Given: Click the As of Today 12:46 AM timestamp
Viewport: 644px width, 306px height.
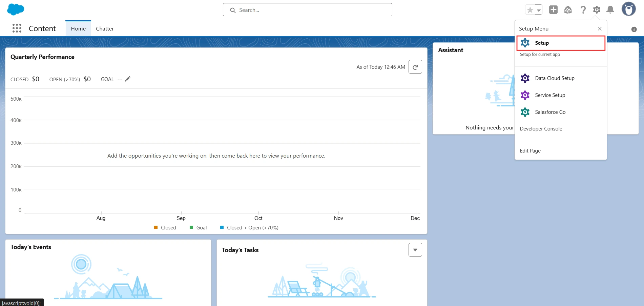Looking at the screenshot, I should click(x=381, y=67).
